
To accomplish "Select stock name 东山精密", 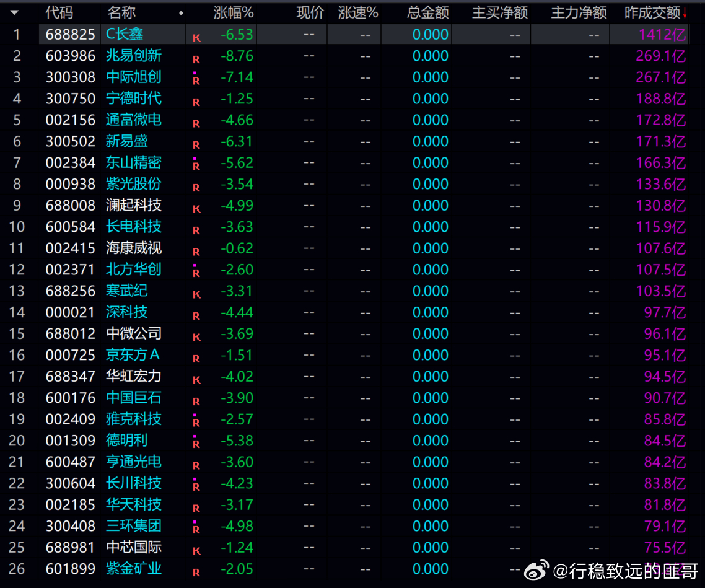I will pyautogui.click(x=134, y=162).
